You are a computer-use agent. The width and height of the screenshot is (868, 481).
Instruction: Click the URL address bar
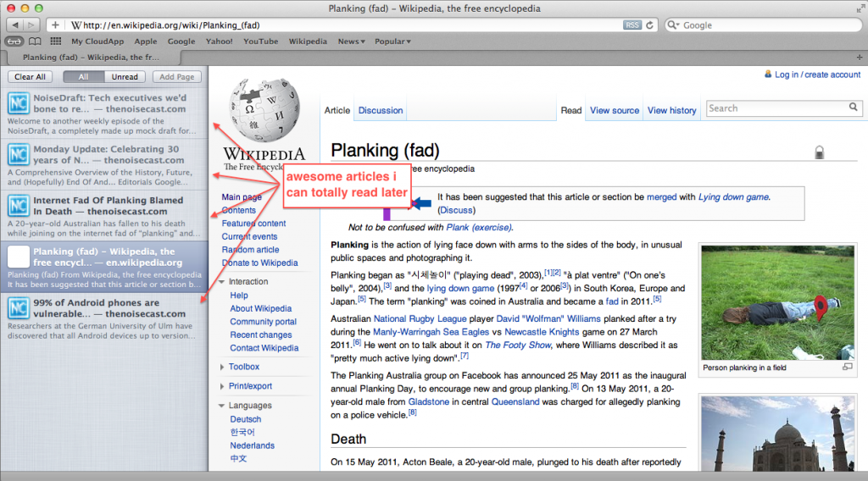coord(352,25)
